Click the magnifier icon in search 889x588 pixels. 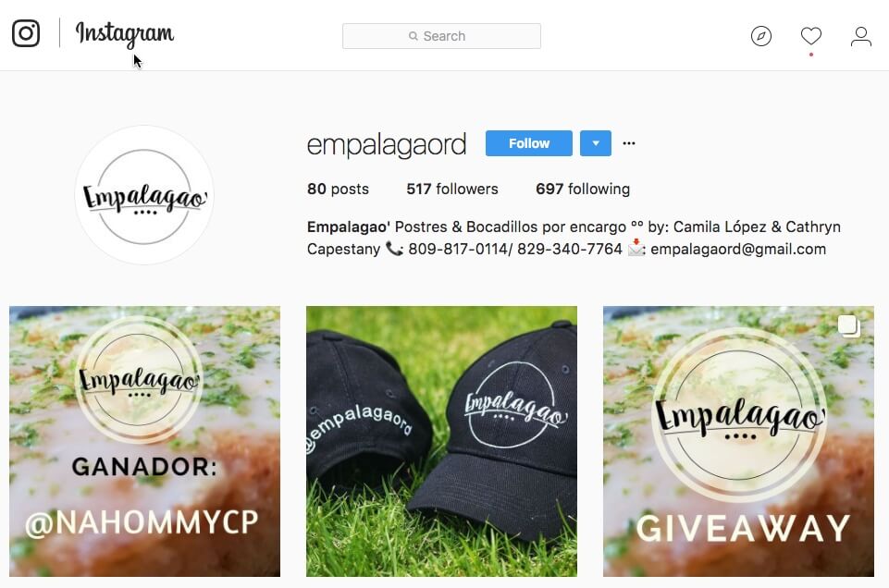click(414, 36)
